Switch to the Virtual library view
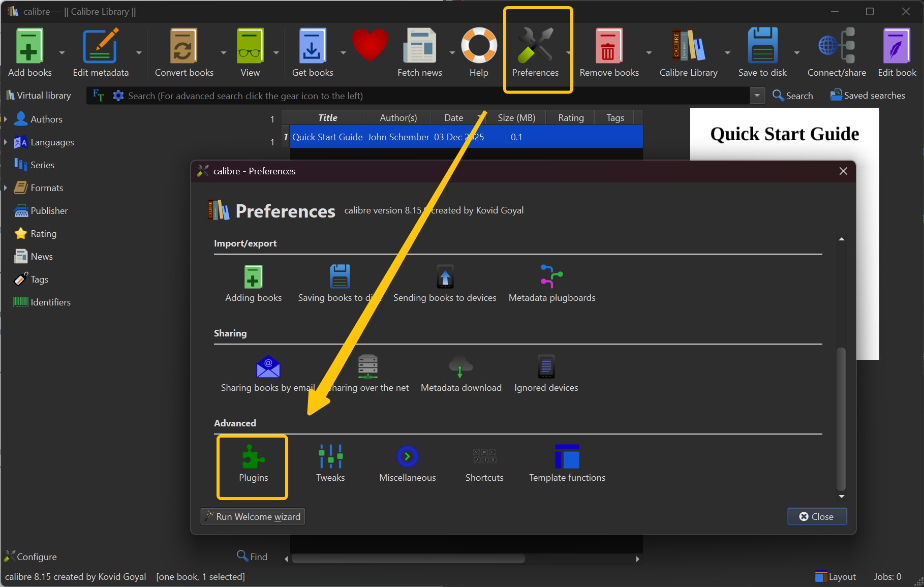Viewport: 924px width, 587px height. pyautogui.click(x=38, y=95)
